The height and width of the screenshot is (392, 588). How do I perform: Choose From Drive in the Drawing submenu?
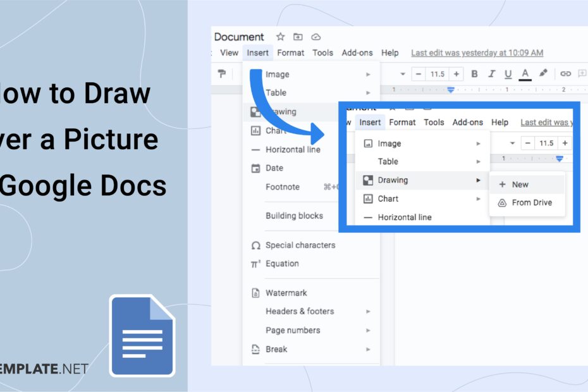[527, 202]
